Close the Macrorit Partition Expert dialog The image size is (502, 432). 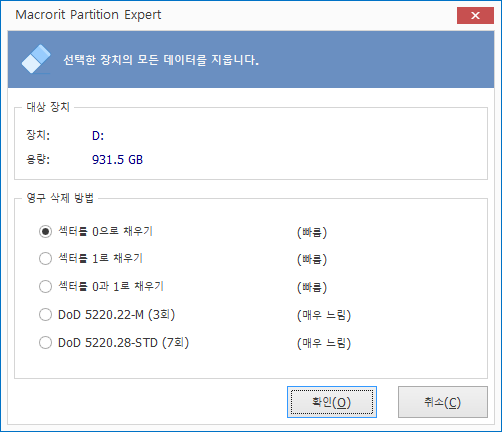[475, 15]
